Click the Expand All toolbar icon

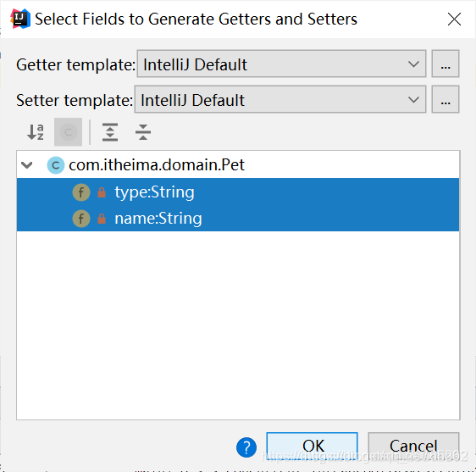(x=110, y=132)
